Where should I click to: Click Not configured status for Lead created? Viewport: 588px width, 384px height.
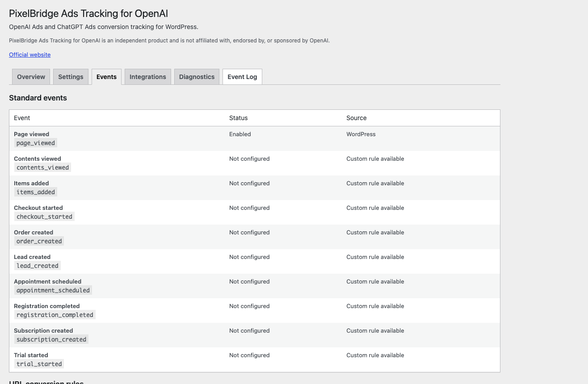[249, 257]
